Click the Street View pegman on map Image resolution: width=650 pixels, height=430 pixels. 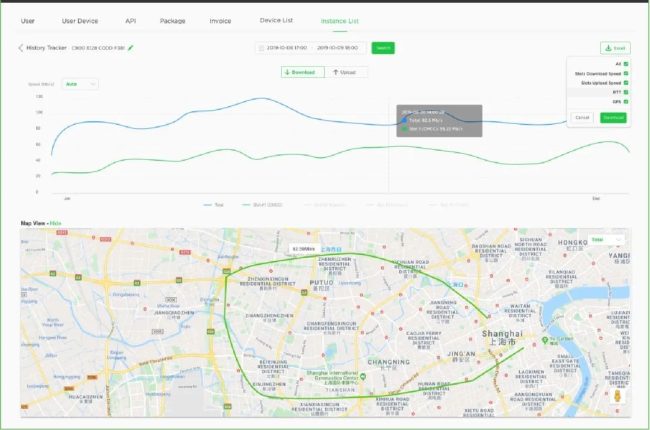pos(617,399)
